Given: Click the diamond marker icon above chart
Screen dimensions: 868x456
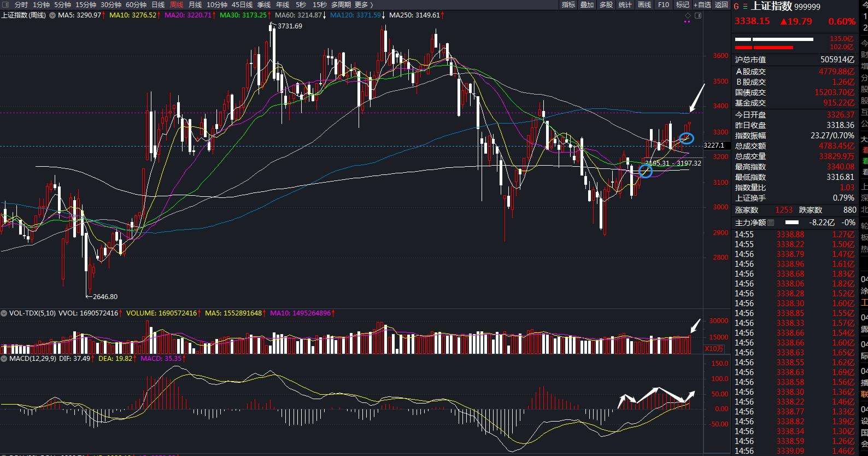Looking at the screenshot, I should pyautogui.click(x=688, y=15).
